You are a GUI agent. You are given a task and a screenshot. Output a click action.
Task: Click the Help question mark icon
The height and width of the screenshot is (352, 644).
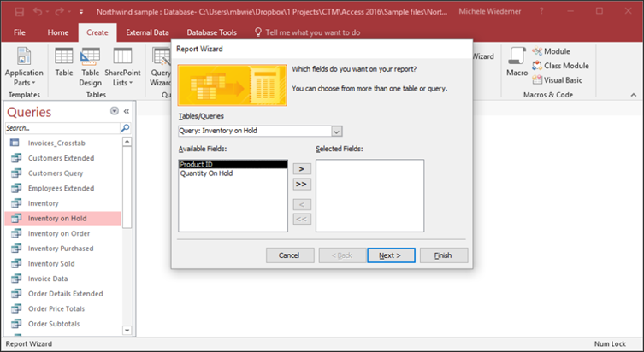pos(541,11)
